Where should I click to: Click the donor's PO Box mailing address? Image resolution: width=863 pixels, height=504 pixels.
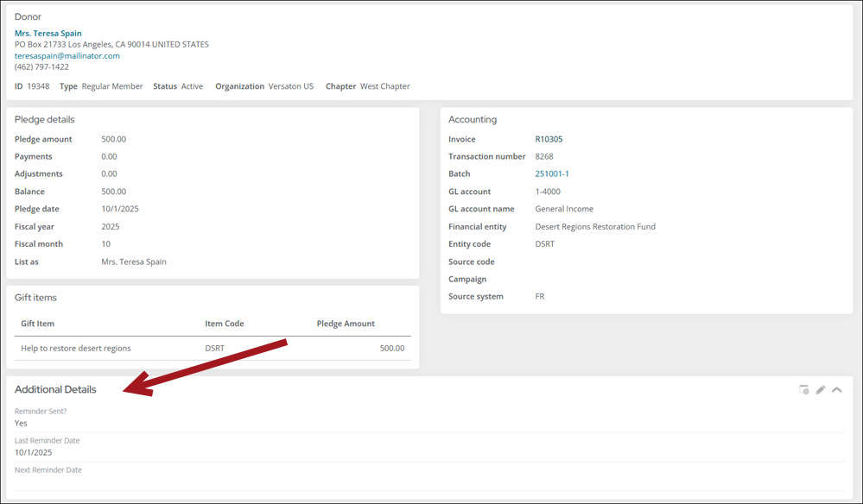[x=111, y=45]
